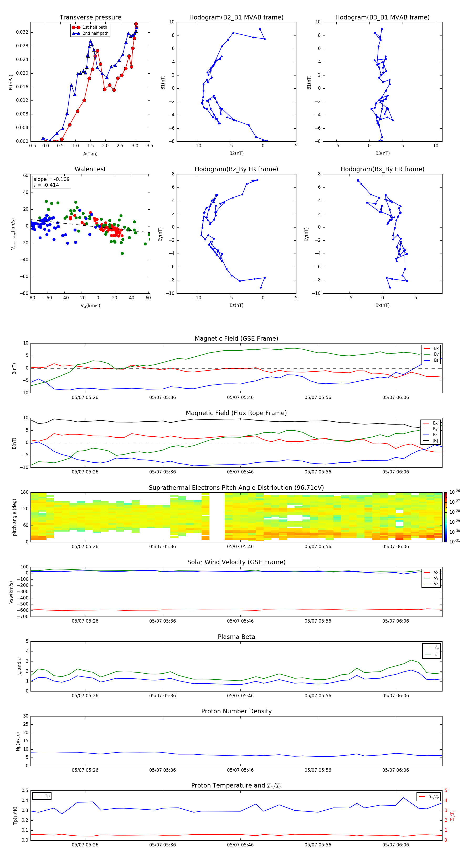The width and height of the screenshot is (473, 868).
Task: Select the 'Proton Number Density' title
Action: pos(236,711)
